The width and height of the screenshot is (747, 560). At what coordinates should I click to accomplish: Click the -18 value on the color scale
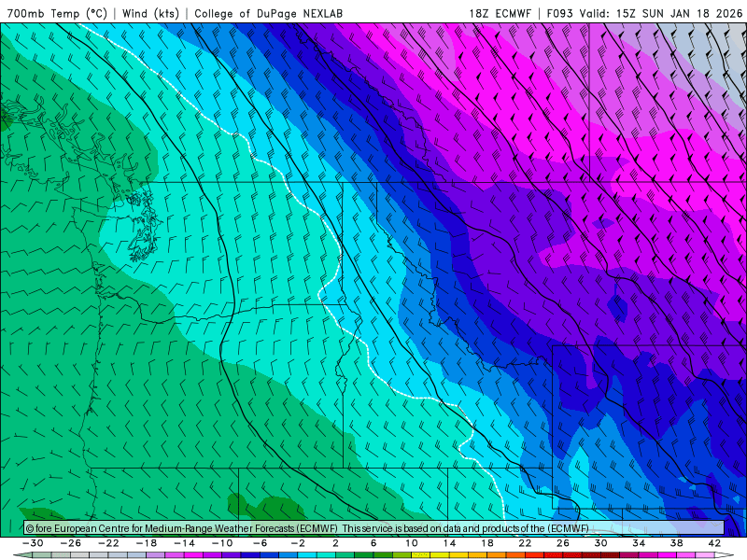tap(147, 543)
